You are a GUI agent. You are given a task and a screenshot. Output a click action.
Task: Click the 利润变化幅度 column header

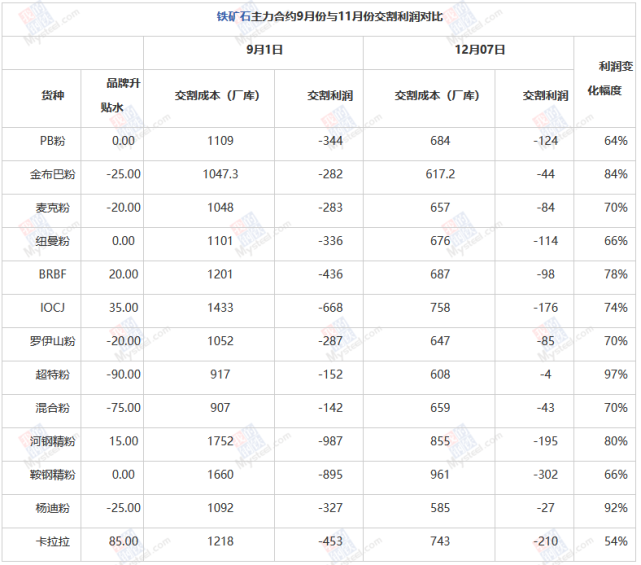(x=610, y=78)
